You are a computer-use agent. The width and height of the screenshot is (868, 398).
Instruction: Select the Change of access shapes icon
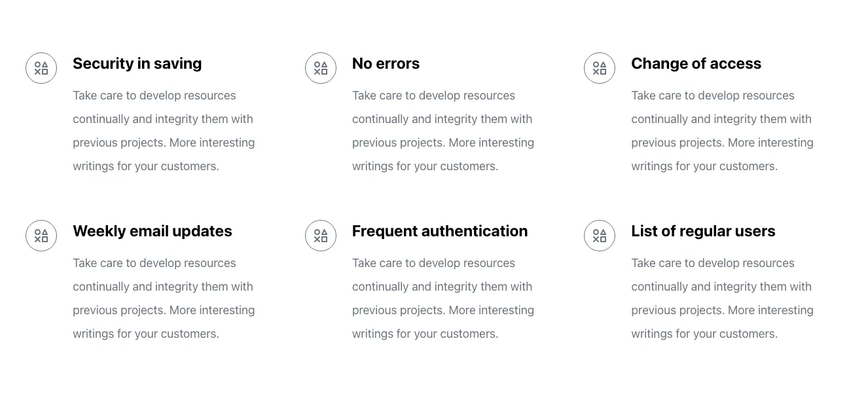click(x=600, y=68)
